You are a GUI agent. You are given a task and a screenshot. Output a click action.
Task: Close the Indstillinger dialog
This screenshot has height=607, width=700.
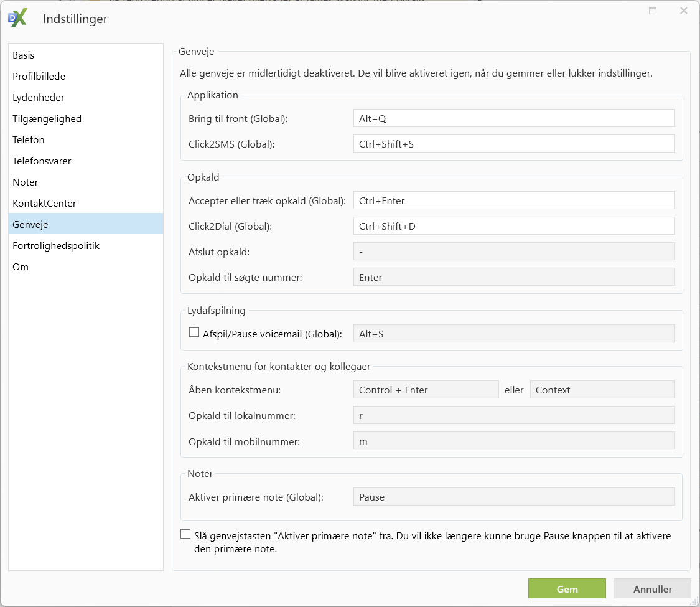(683, 11)
